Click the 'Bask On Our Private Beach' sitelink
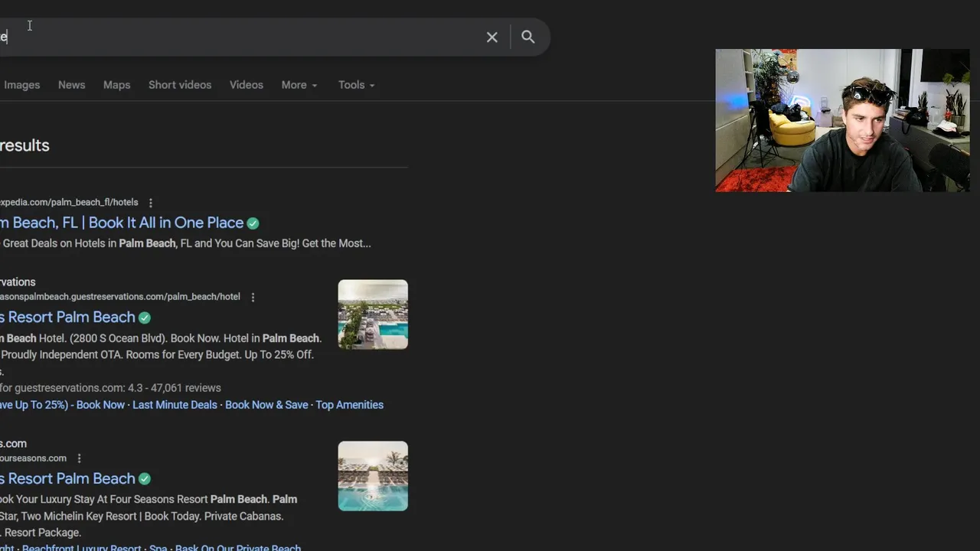The width and height of the screenshot is (980, 551). point(238,548)
